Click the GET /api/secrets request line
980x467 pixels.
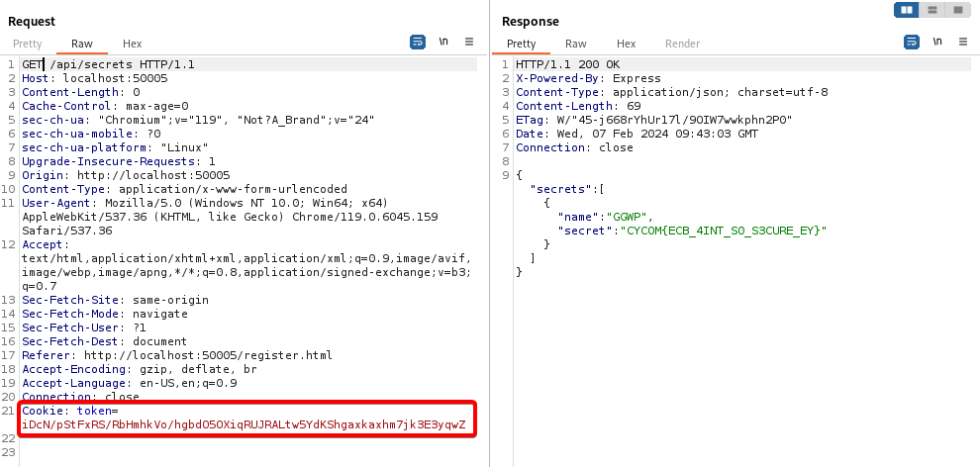click(109, 64)
